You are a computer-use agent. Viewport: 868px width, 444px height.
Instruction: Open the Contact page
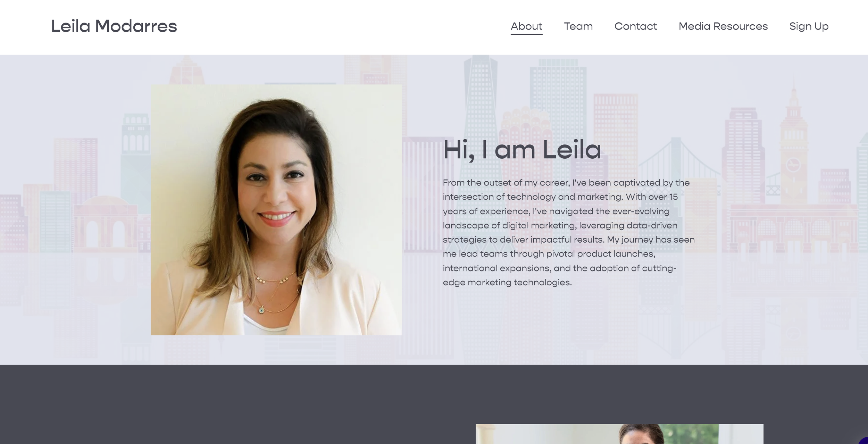coord(635,26)
